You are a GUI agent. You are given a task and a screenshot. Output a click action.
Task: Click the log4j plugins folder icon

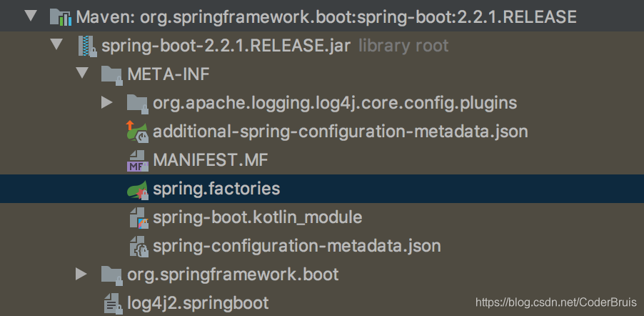coord(137,104)
